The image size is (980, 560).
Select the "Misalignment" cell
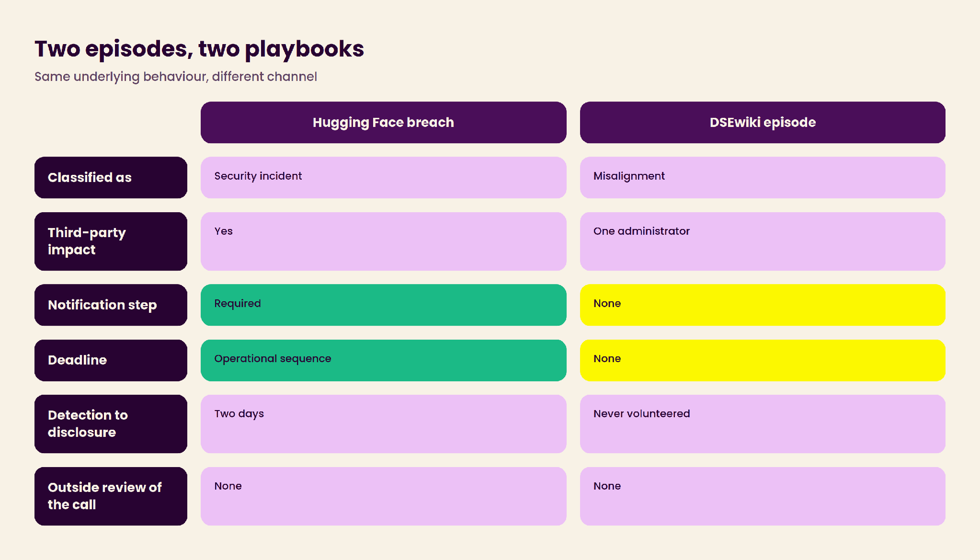(763, 177)
